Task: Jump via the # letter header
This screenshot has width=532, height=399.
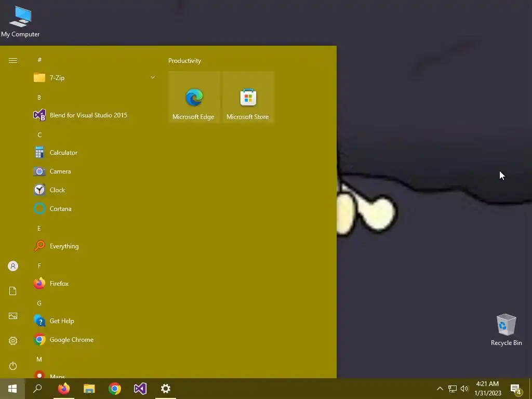Action: pos(39,60)
